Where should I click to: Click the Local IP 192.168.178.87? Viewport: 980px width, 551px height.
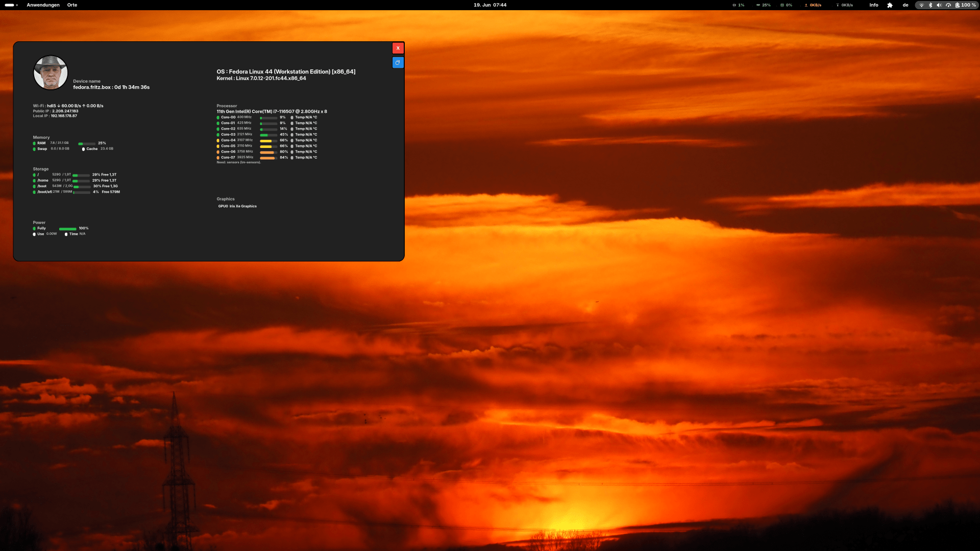[55, 116]
